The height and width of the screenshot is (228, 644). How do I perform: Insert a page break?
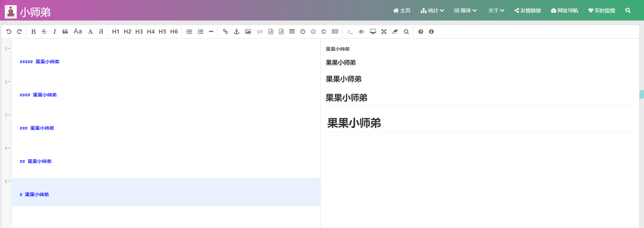click(x=335, y=31)
